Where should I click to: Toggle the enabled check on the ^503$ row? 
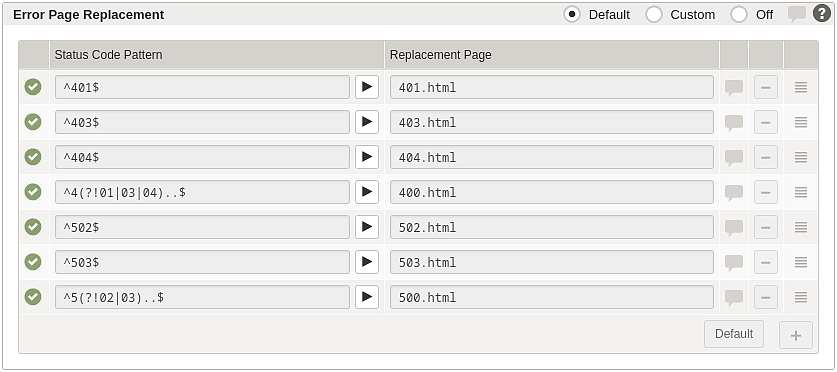coord(33,262)
